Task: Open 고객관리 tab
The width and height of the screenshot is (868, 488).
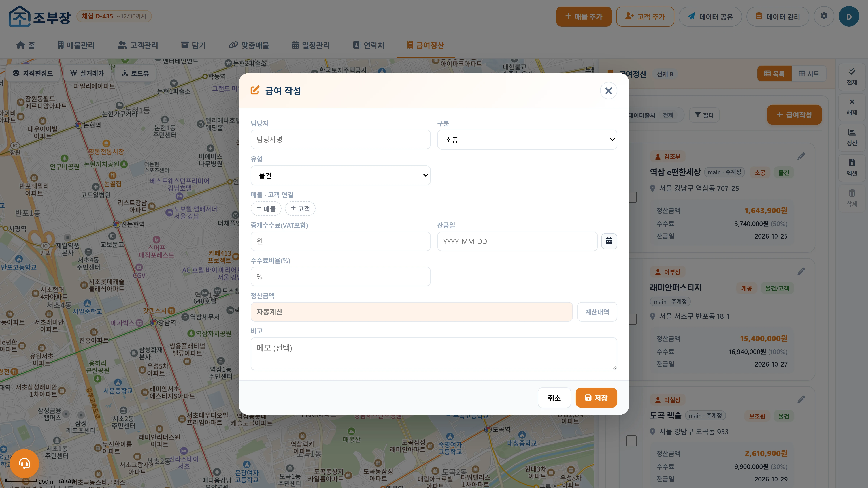Action: [x=137, y=45]
